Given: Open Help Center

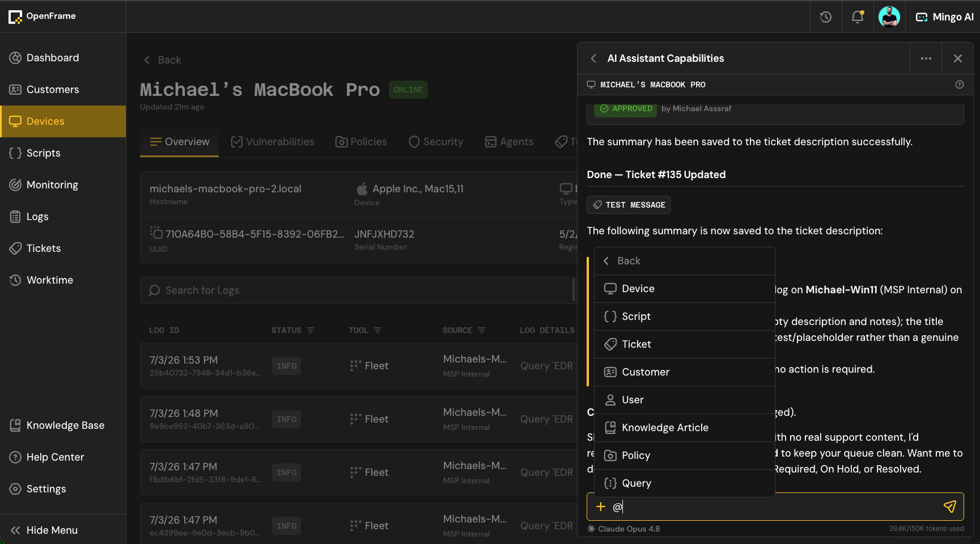Looking at the screenshot, I should point(63,457).
